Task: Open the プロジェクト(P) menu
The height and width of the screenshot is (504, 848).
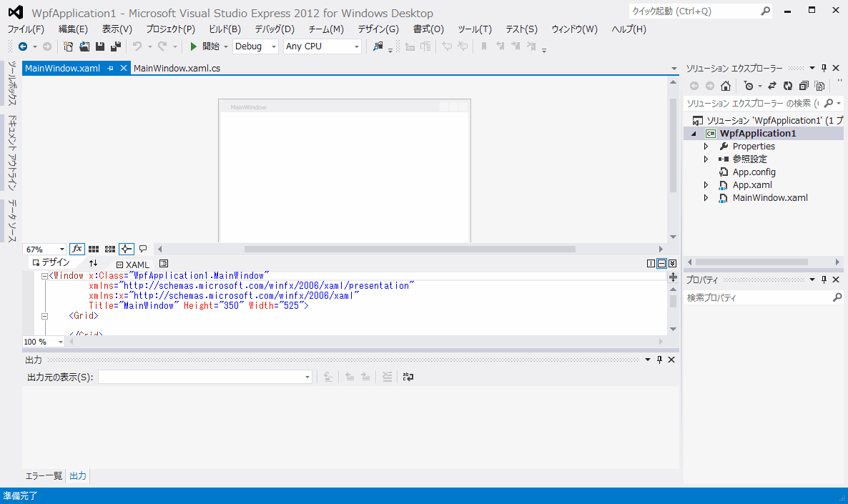Action: [170, 29]
